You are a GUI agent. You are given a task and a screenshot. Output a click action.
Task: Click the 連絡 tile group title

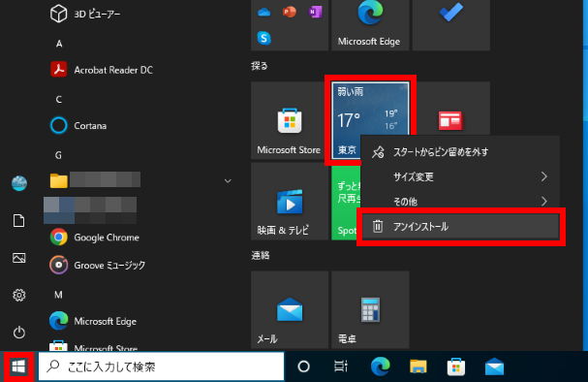(261, 256)
